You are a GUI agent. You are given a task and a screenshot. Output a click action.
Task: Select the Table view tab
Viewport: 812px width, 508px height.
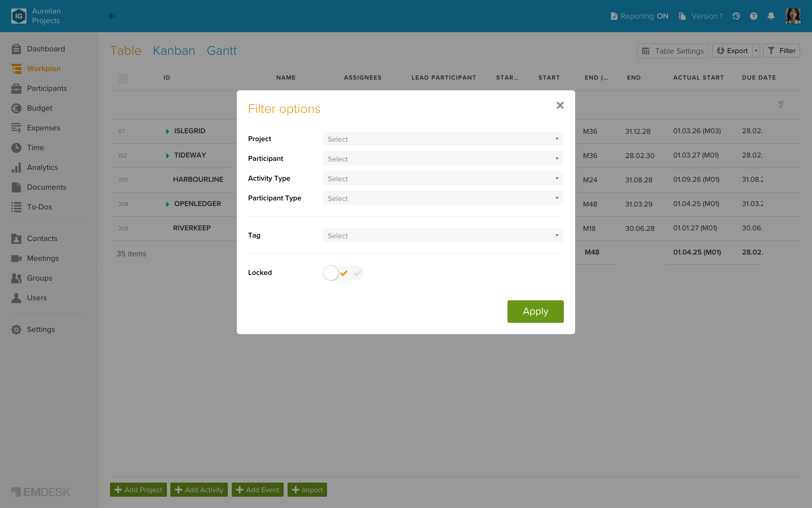125,51
